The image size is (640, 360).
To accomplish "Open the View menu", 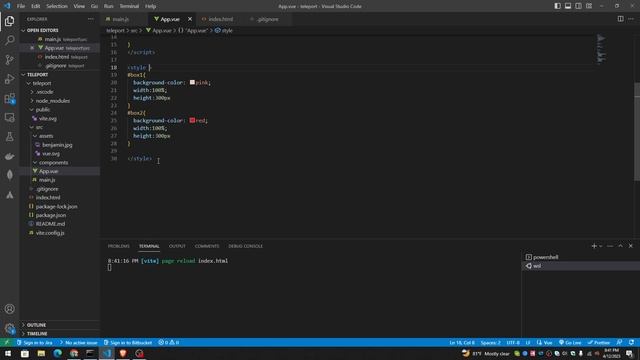I will pos(79,6).
